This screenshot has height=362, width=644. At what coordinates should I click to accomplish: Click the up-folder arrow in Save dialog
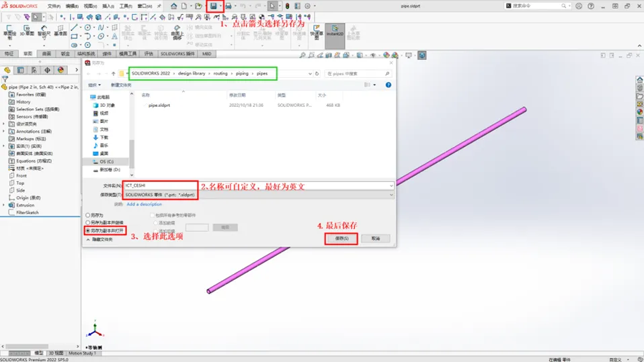pyautogui.click(x=114, y=74)
